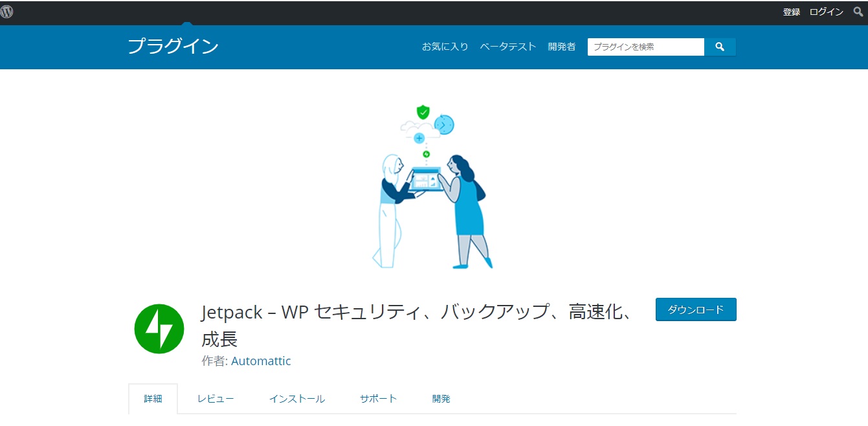Viewport: 868px width, 426px height.
Task: Open the Automattic author link
Action: [x=261, y=361]
